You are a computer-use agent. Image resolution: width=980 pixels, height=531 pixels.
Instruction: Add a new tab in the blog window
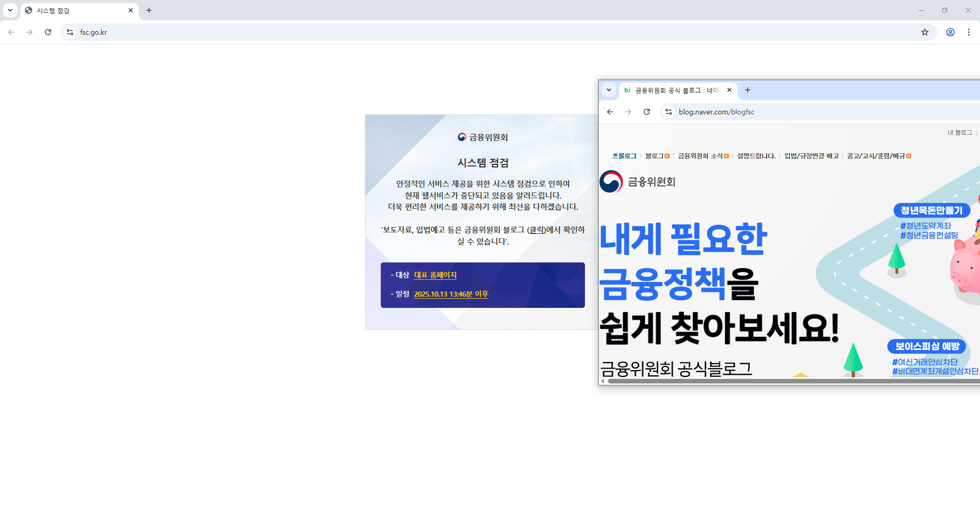pos(748,90)
